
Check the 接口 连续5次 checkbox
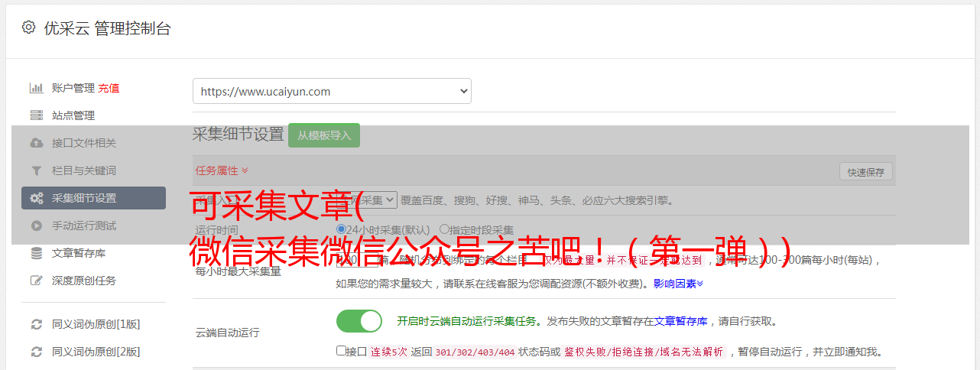[341, 351]
